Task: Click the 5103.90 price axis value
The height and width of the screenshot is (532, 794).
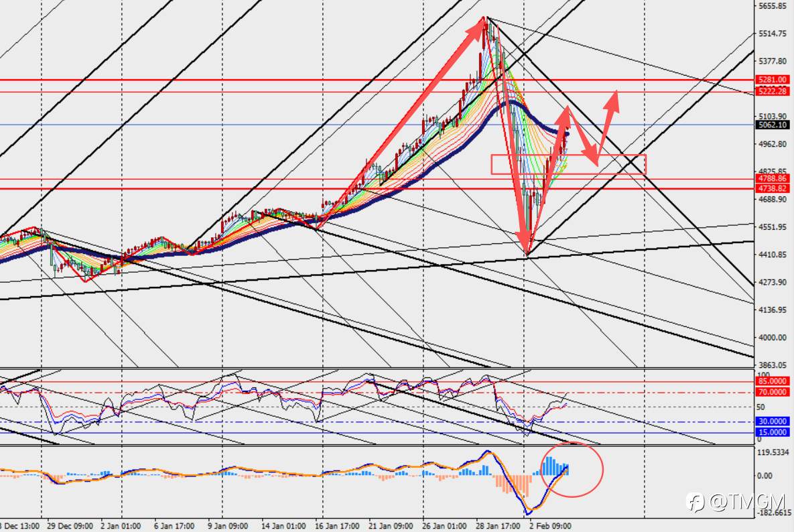Action: (x=773, y=117)
